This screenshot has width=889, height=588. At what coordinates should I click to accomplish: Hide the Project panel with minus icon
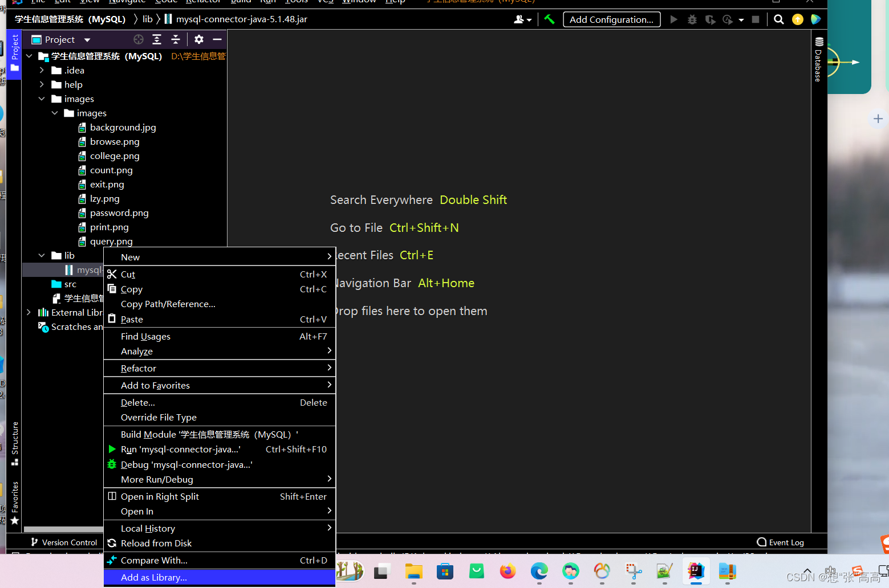pos(217,39)
